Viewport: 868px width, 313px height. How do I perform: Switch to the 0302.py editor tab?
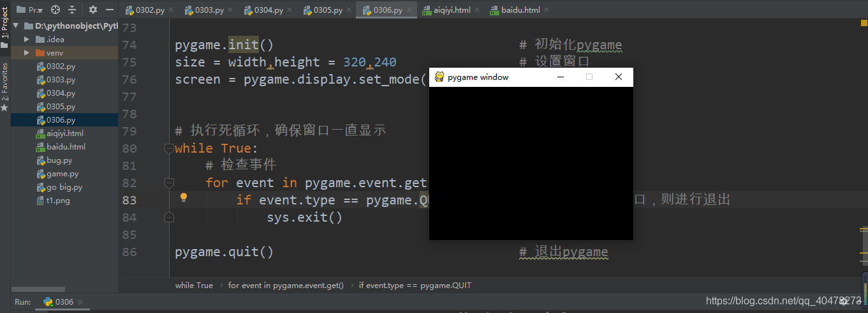149,10
